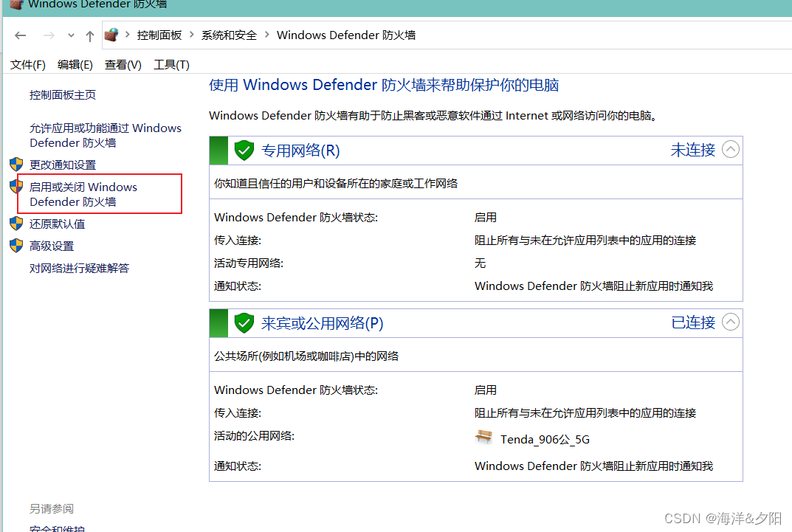This screenshot has width=792, height=532.
Task: Open the 编辑(E) menu
Action: pyautogui.click(x=75, y=65)
